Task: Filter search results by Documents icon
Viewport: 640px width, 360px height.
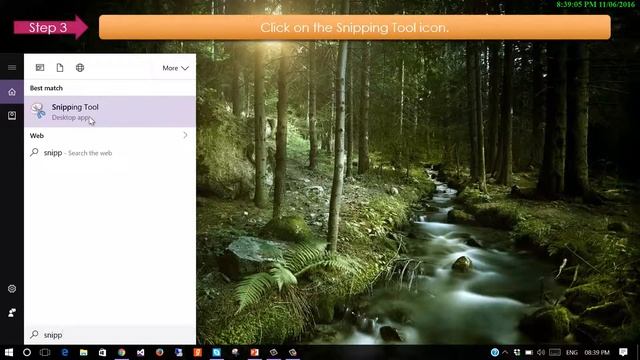Action: 60,68
